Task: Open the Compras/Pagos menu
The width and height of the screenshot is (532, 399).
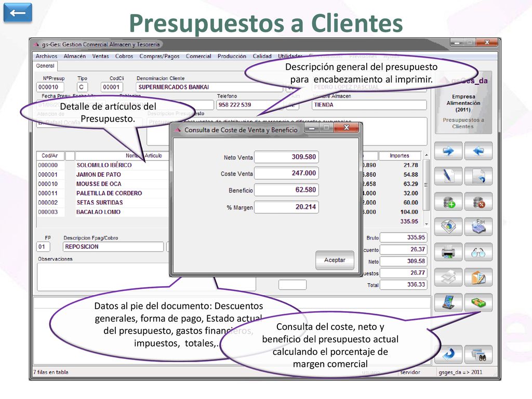Action: click(x=159, y=56)
